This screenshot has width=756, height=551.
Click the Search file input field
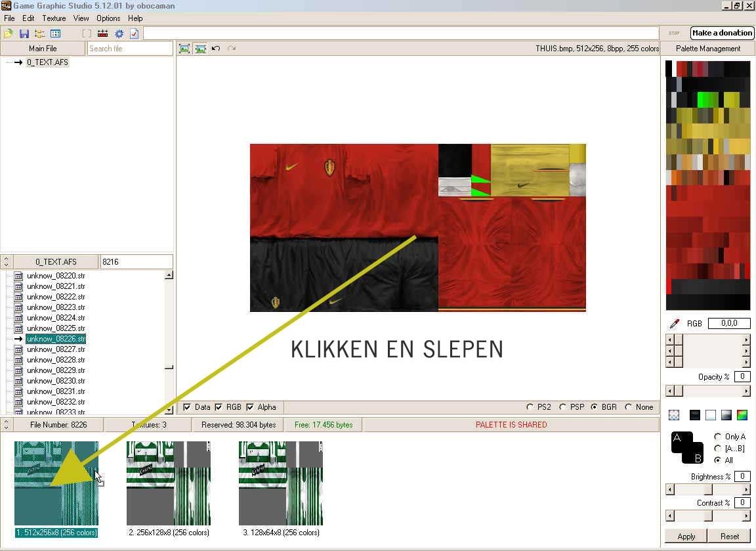pos(130,48)
